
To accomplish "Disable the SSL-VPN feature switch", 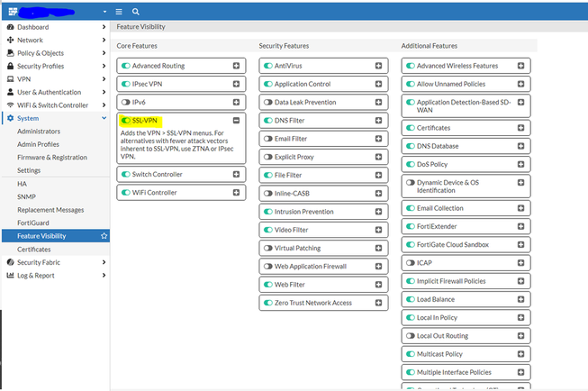I will 126,121.
